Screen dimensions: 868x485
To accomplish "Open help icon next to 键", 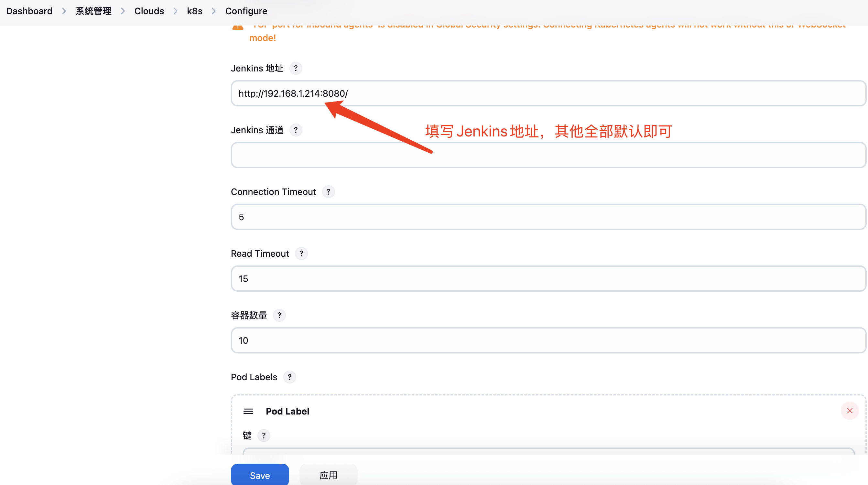I will click(264, 436).
